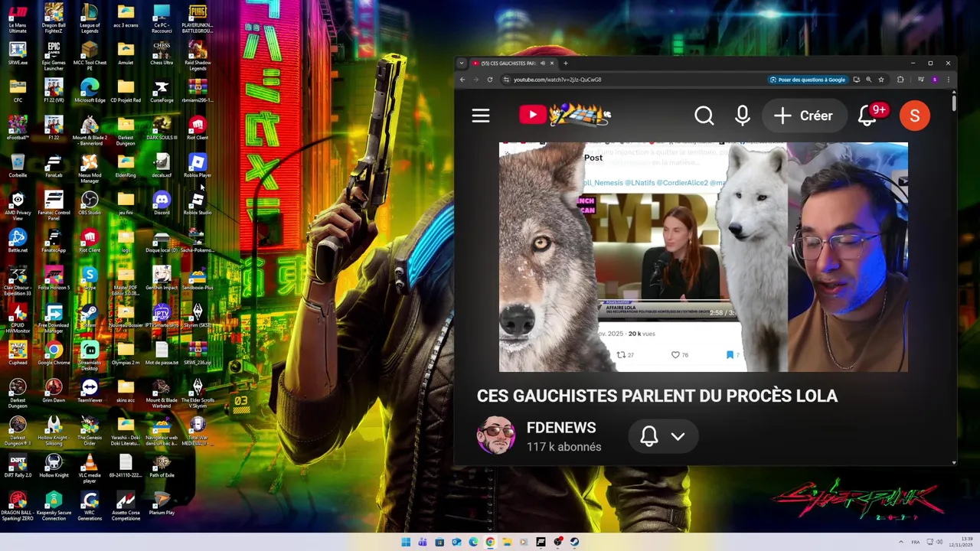This screenshot has width=980, height=551.
Task: Bookmark this page with the star icon
Action: 881,80
